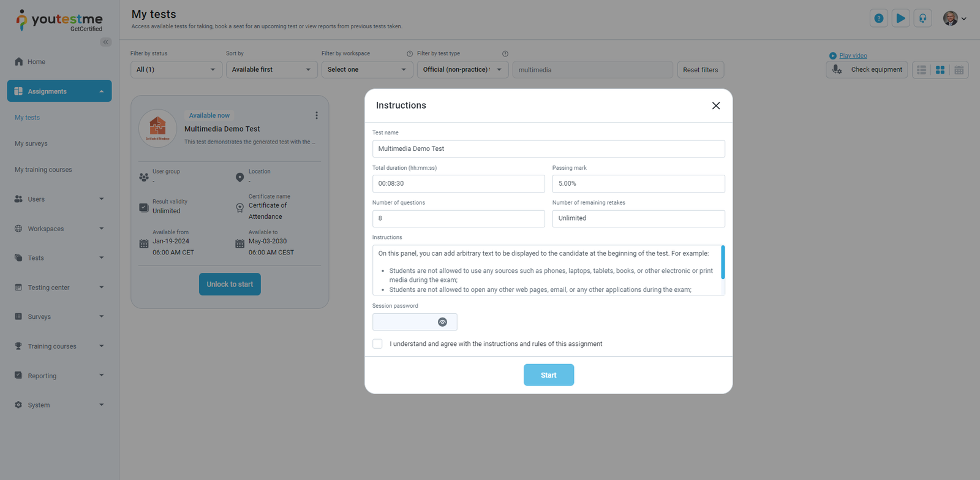Click the help question mark icon

(878, 18)
